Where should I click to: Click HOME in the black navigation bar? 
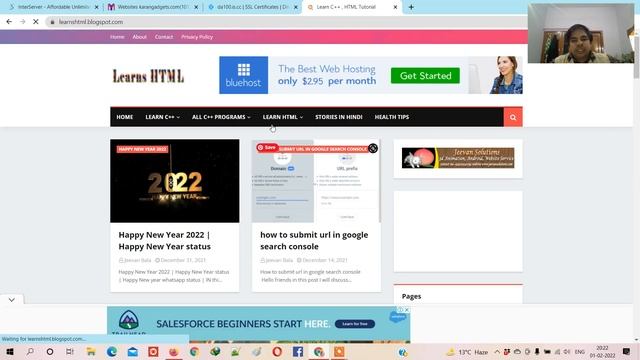coord(124,117)
